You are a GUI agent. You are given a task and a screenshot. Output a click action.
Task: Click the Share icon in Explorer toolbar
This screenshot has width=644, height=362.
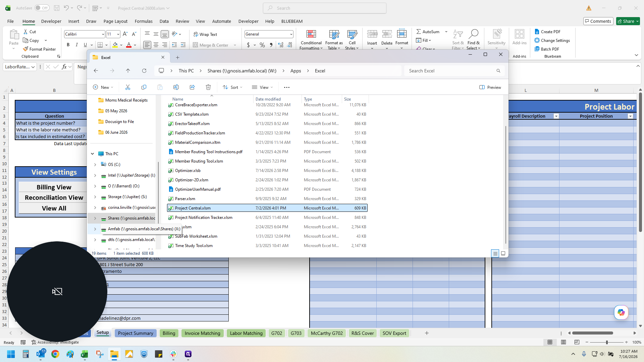coord(192,87)
